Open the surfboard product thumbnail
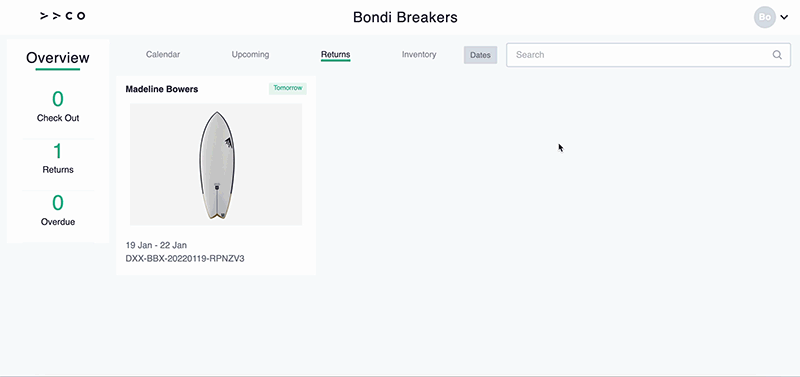Image resolution: width=800 pixels, height=377 pixels. click(216, 164)
